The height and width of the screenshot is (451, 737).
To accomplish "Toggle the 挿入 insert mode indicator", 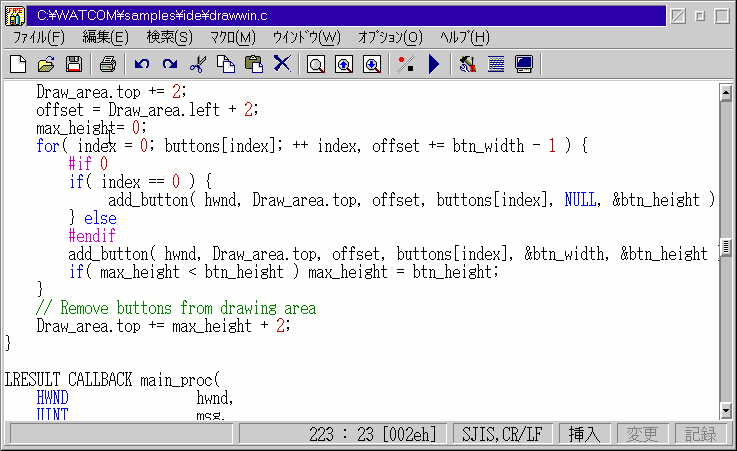I will pyautogui.click(x=584, y=434).
